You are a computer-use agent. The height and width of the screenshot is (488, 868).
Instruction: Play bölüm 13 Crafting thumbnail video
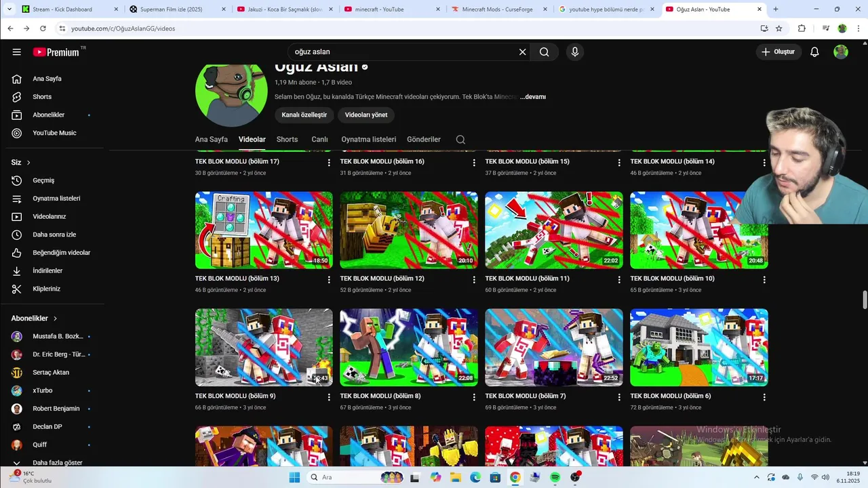264,230
